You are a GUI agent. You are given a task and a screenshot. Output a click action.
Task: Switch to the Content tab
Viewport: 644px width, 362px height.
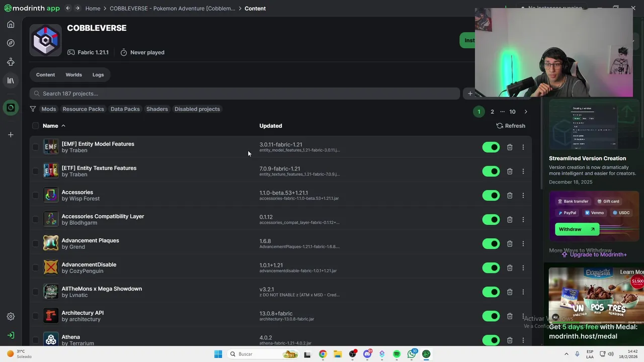point(45,74)
